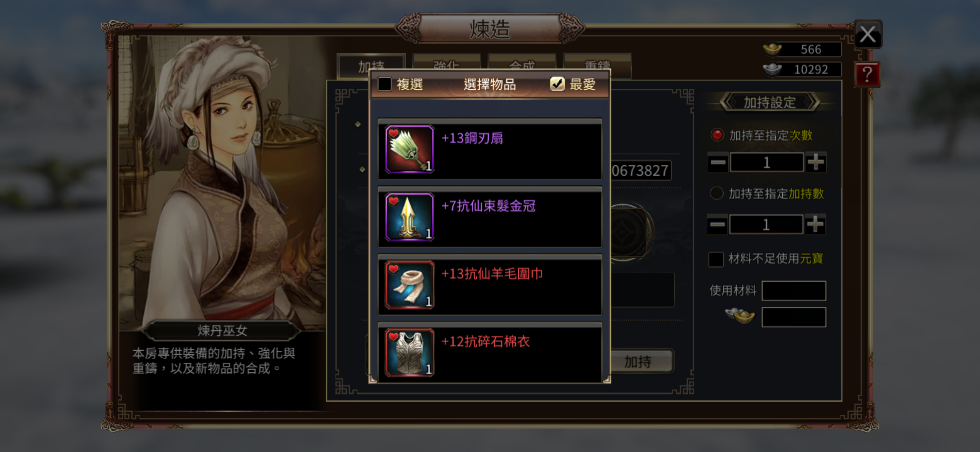The height and width of the screenshot is (452, 980).
Task: Increase 指定次數 count with plus button
Action: [x=816, y=163]
